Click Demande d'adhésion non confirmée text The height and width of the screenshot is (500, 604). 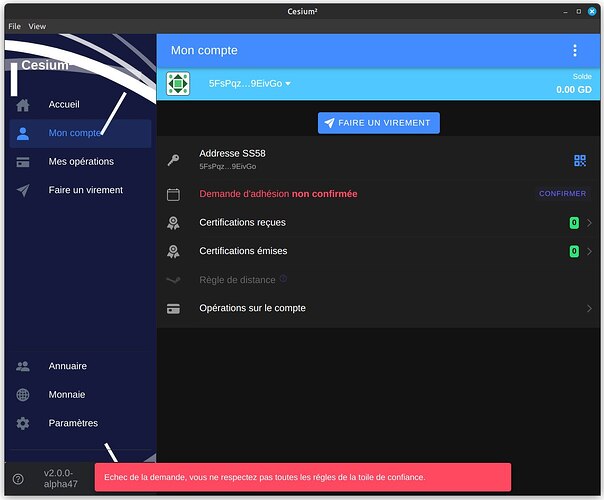(x=278, y=194)
